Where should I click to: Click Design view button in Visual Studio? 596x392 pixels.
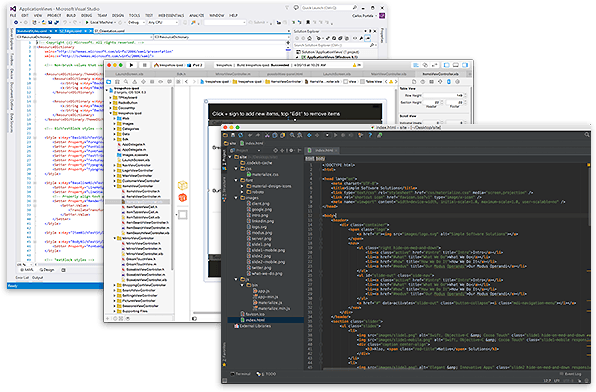47,270
